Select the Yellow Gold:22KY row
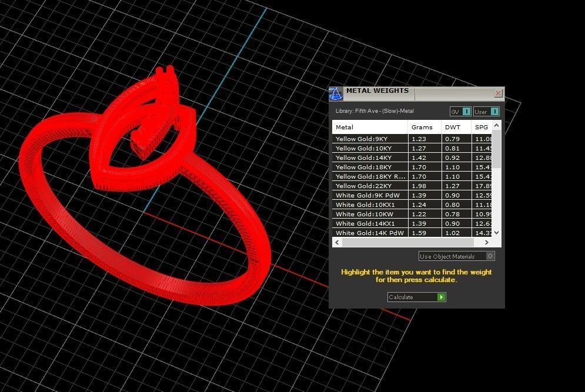Image resolution: width=585 pixels, height=392 pixels. (412, 186)
